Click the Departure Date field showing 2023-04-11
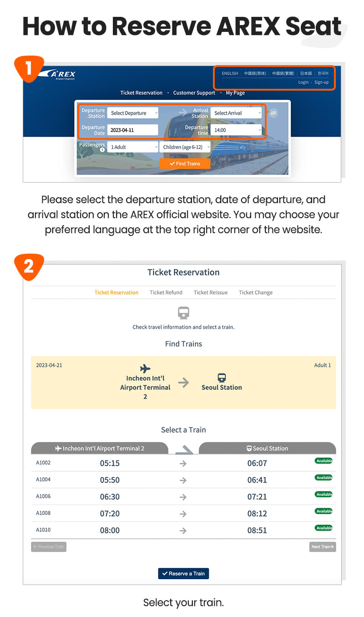 click(133, 130)
